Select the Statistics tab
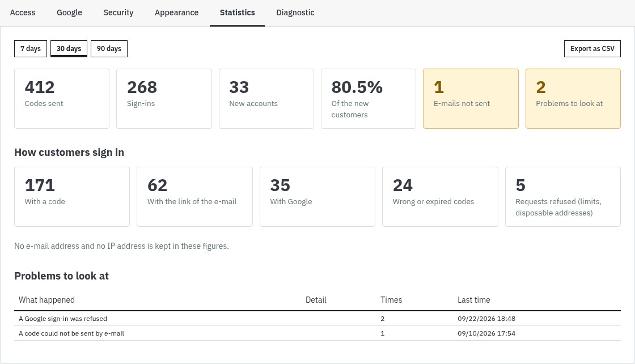 (x=238, y=12)
